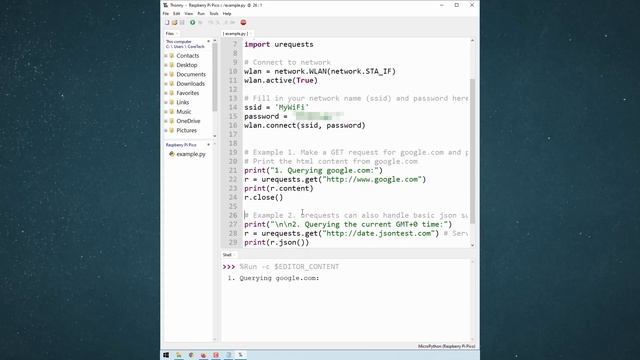Click the red taskbar app icon
Viewport: 640px width, 360px height.
click(216, 355)
